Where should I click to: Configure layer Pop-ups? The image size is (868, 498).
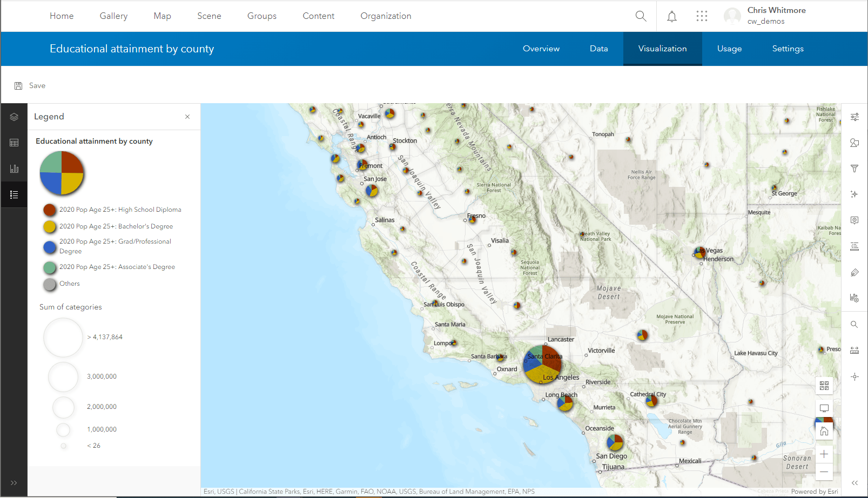coord(854,220)
